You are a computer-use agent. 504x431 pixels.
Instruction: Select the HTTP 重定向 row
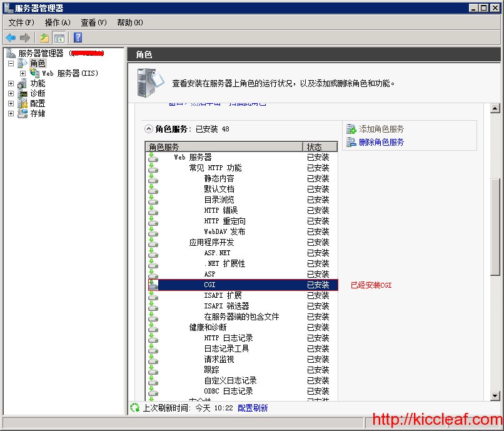[243, 221]
